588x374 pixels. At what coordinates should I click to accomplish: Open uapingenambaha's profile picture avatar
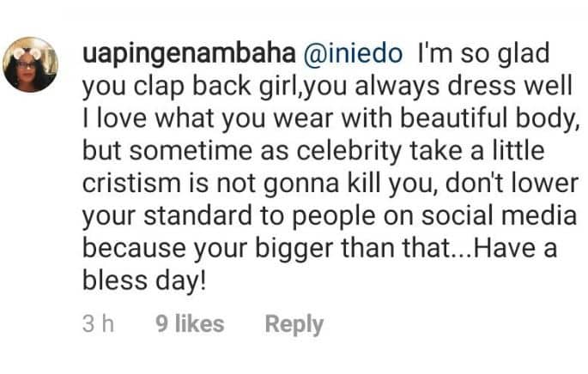pyautogui.click(x=32, y=65)
